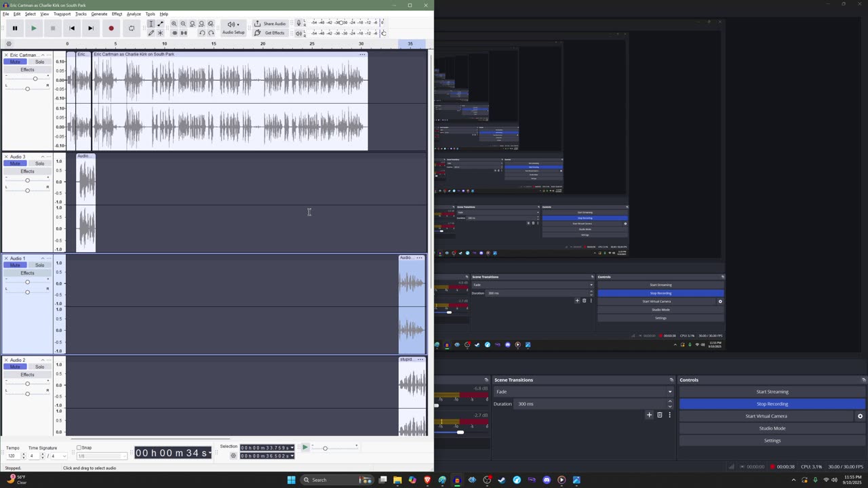Screen dimensions: 868x488
Task: Open the Analyze menu
Action: tap(134, 14)
